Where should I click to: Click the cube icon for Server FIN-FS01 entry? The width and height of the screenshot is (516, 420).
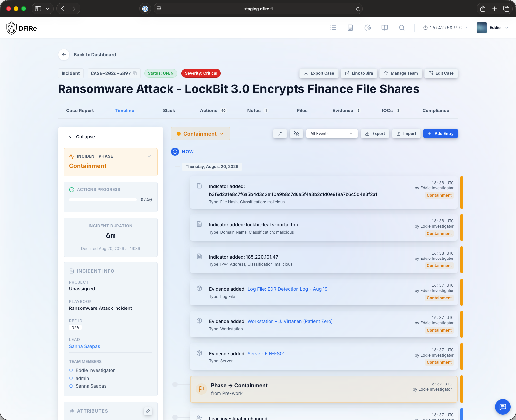pyautogui.click(x=199, y=353)
